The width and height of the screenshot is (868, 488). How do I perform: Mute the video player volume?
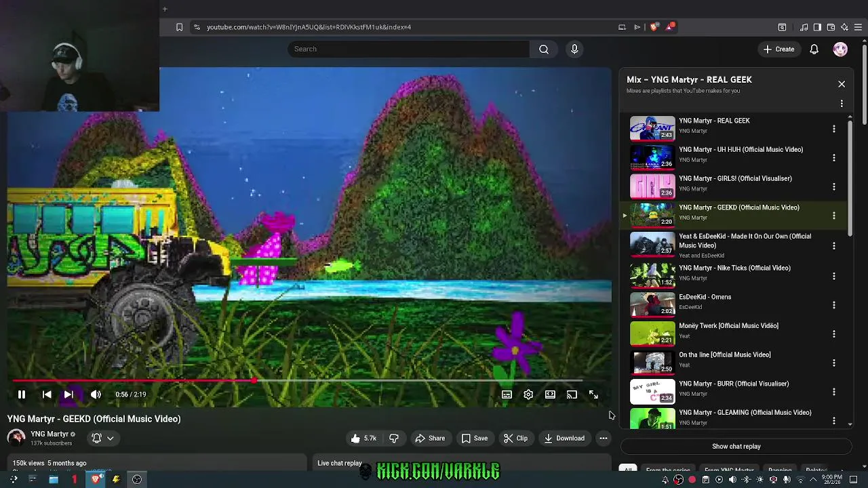96,394
